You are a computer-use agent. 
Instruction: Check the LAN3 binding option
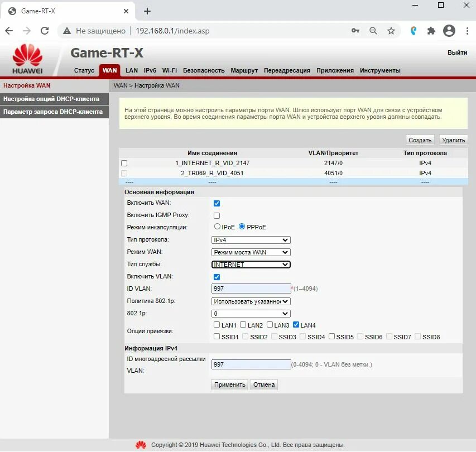pos(270,325)
